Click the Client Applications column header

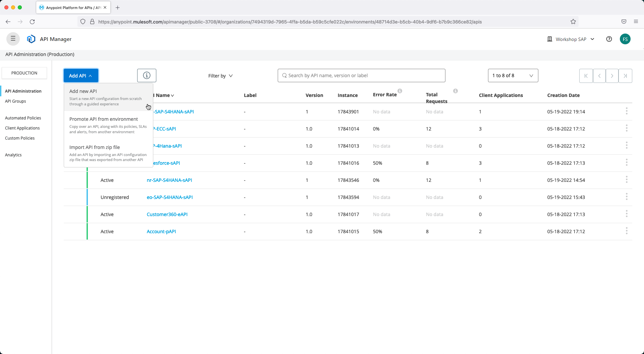tap(501, 95)
